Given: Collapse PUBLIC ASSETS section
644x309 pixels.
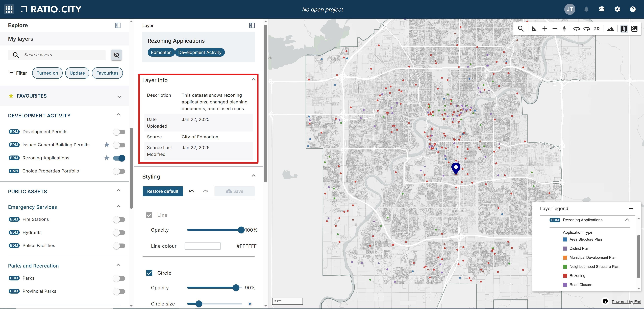Looking at the screenshot, I should 118,190.
